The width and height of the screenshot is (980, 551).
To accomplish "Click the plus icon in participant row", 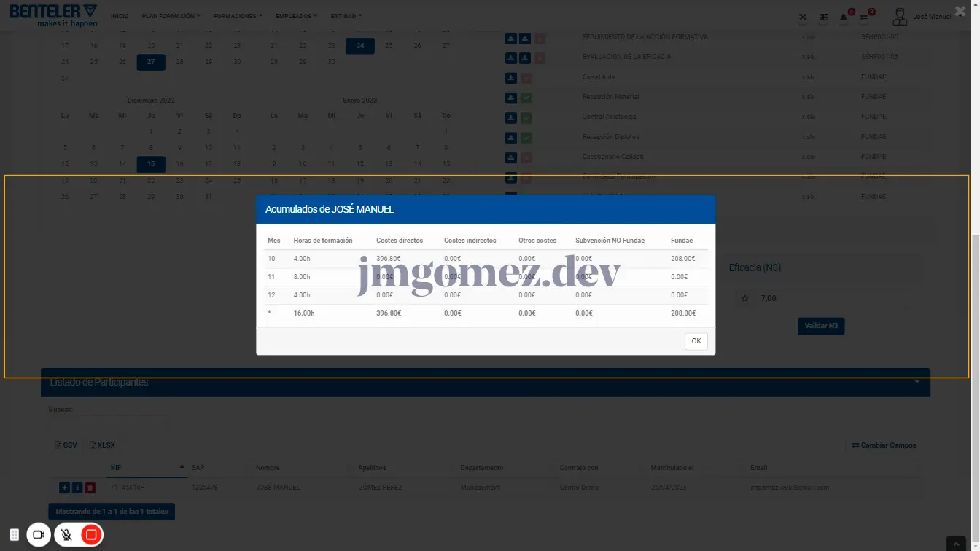I will click(64, 488).
